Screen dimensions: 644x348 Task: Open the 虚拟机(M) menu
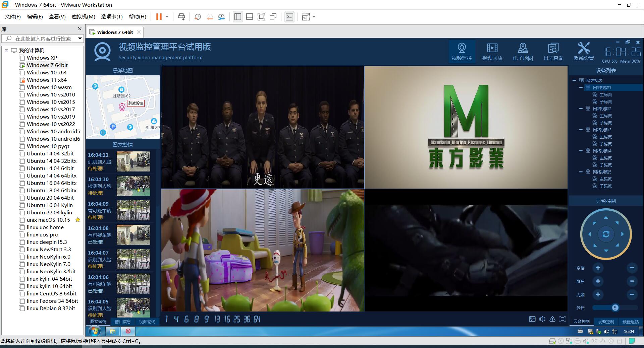pyautogui.click(x=83, y=17)
